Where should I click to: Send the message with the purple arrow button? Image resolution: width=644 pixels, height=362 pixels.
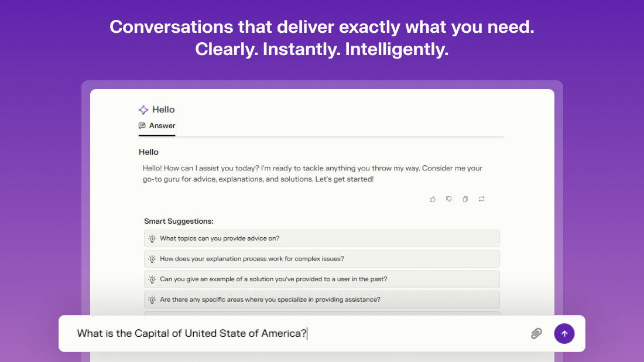pyautogui.click(x=564, y=334)
